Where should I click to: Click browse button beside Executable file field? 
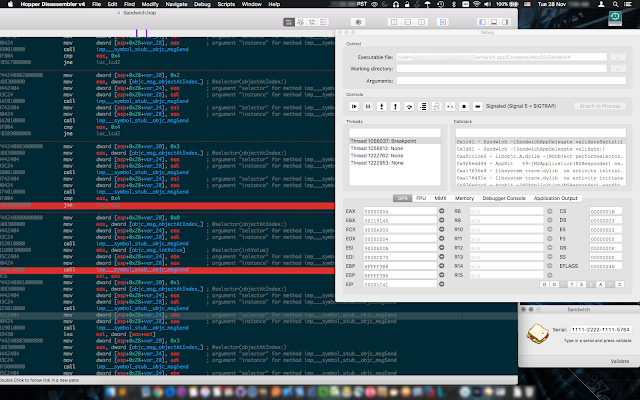point(618,57)
